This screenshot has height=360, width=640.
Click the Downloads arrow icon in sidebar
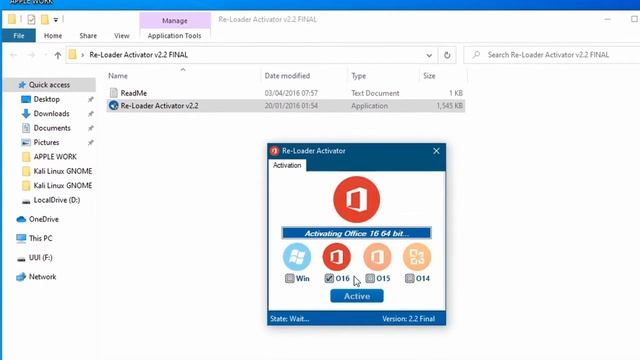pos(26,113)
